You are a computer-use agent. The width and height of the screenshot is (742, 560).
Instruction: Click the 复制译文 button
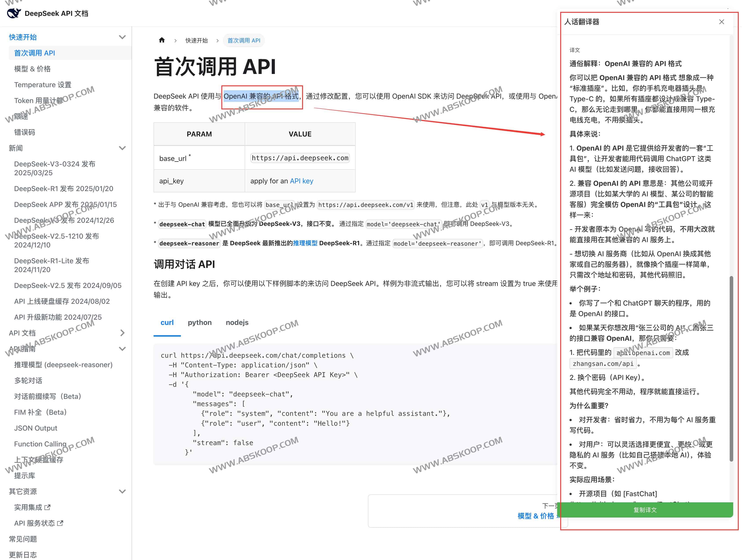point(645,510)
